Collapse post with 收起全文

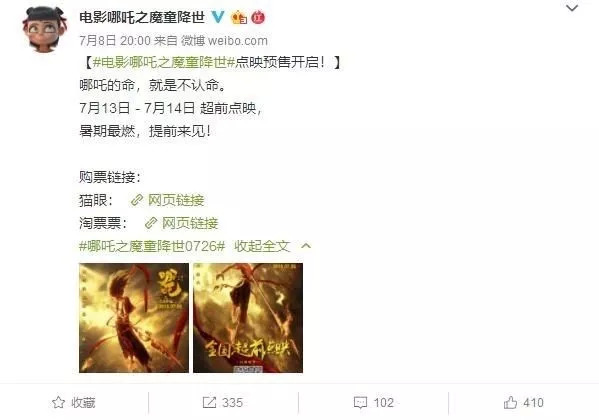coord(262,246)
